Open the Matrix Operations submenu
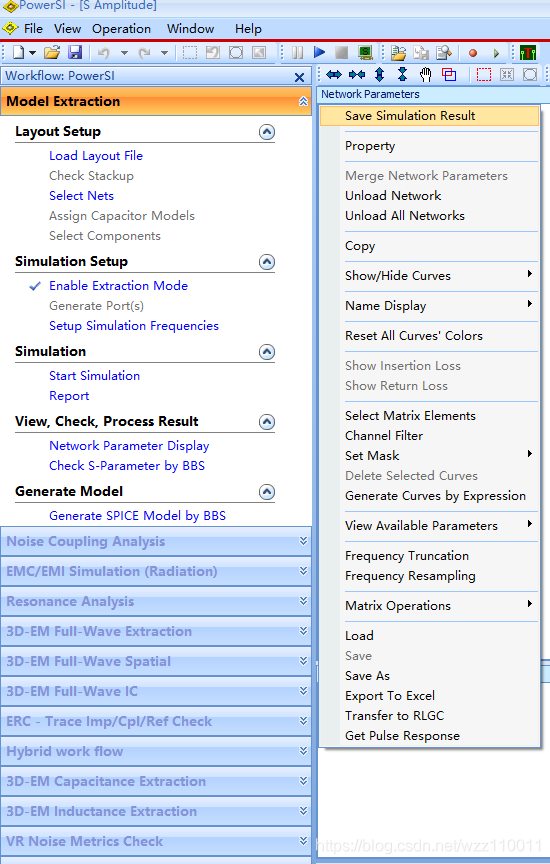This screenshot has height=864, width=550. pyautogui.click(x=429, y=606)
